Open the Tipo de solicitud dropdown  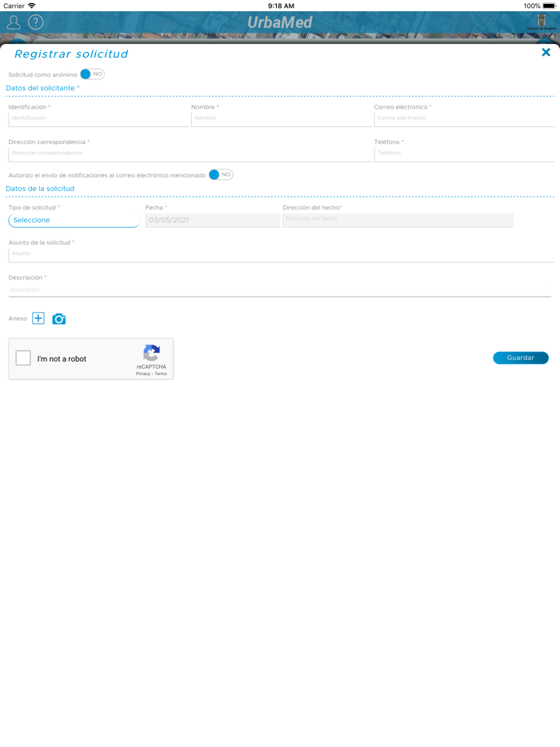(x=74, y=220)
